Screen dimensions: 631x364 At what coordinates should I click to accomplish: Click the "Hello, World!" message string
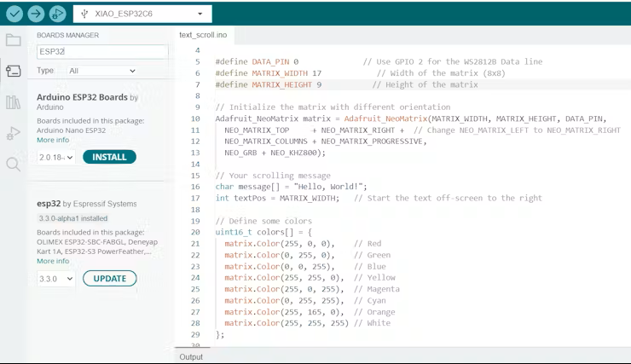click(328, 187)
